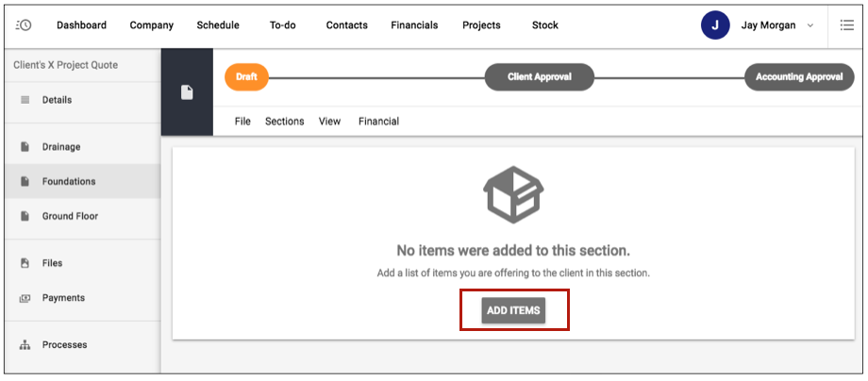Image resolution: width=868 pixels, height=381 pixels.
Task: Switch to the Projects tab
Action: coord(481,25)
